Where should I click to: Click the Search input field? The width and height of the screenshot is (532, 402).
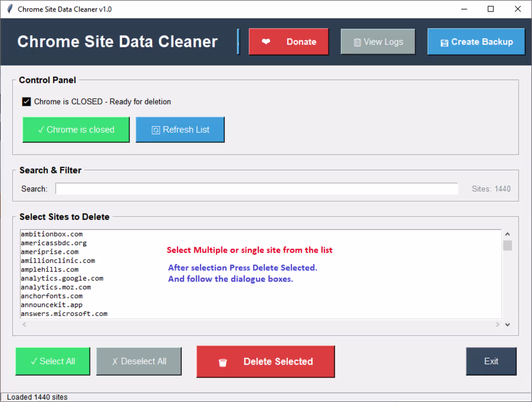pyautogui.click(x=257, y=189)
